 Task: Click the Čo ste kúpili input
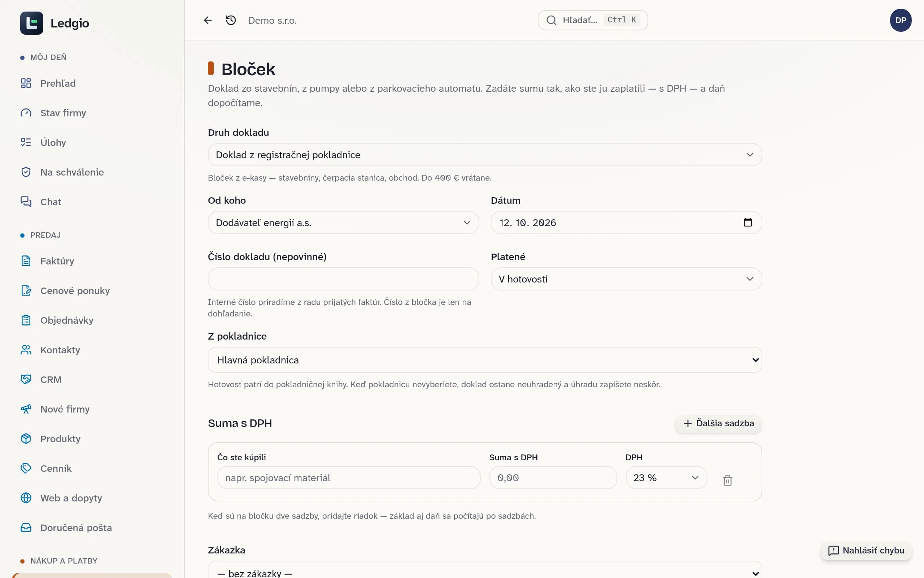349,478
